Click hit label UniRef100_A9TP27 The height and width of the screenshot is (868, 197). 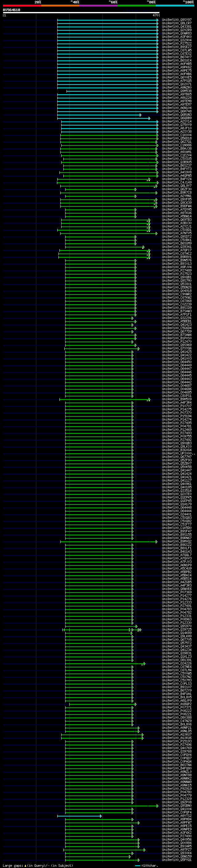(x=177, y=850)
